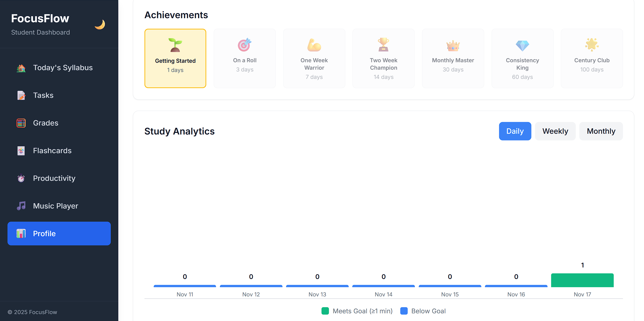The width and height of the screenshot is (644, 321).
Task: Click the green Meets Goal legend swatch
Action: tap(325, 311)
